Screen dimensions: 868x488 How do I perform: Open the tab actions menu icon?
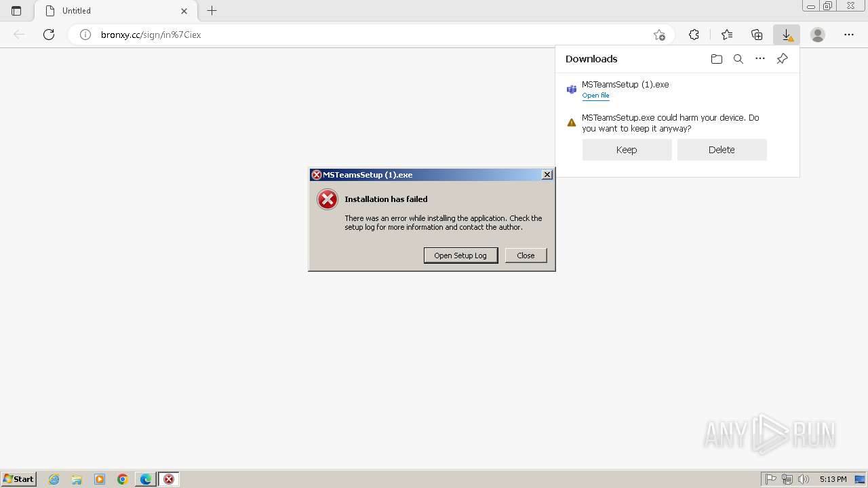click(16, 11)
